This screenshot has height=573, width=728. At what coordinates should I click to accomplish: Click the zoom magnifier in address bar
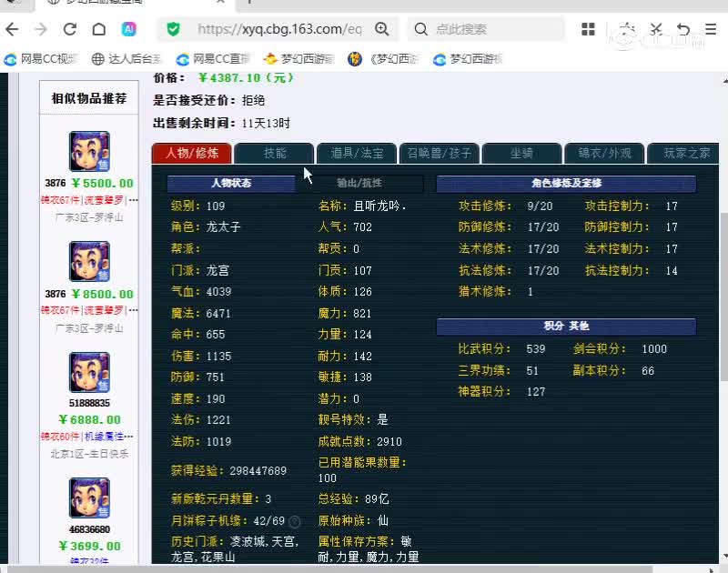click(381, 29)
